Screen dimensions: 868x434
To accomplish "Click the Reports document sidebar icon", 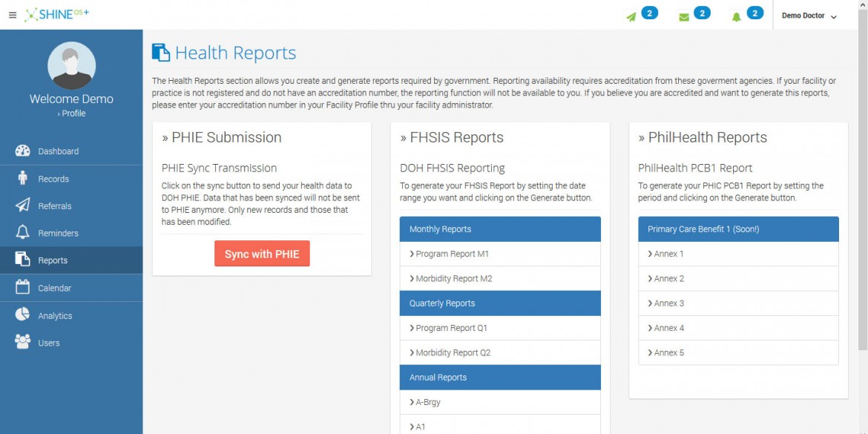I will pyautogui.click(x=23, y=260).
